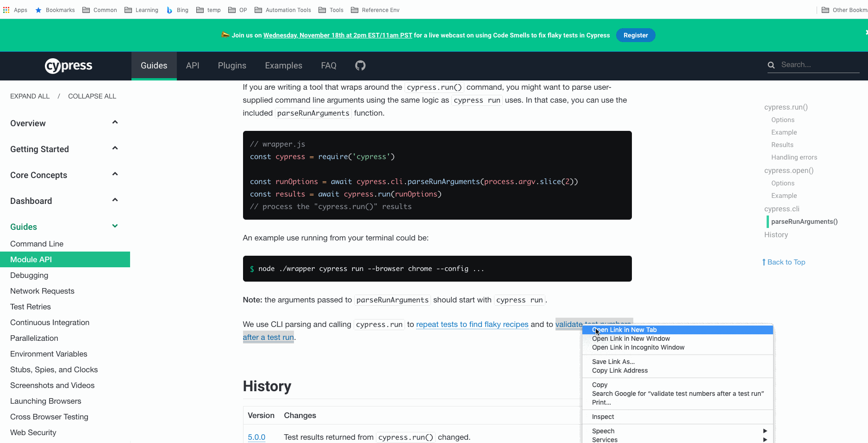Switch to the Guides nav tab
The width and height of the screenshot is (868, 443).
[x=154, y=66]
